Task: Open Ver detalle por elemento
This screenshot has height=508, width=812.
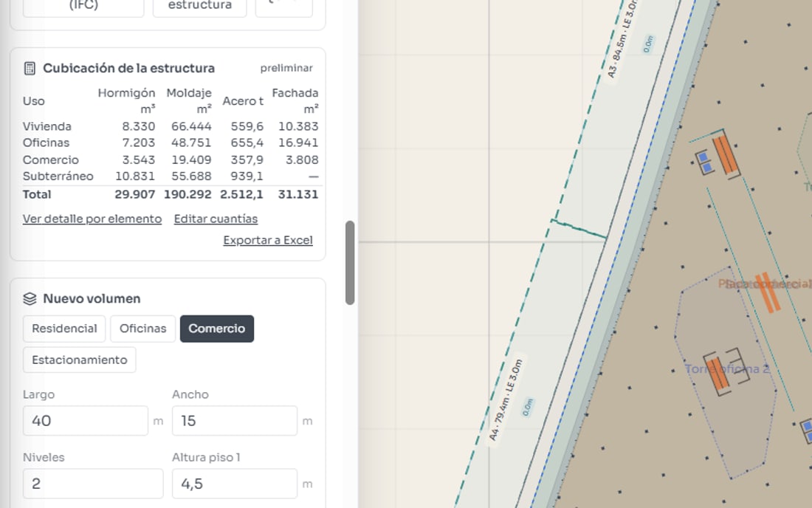Action: click(x=92, y=219)
